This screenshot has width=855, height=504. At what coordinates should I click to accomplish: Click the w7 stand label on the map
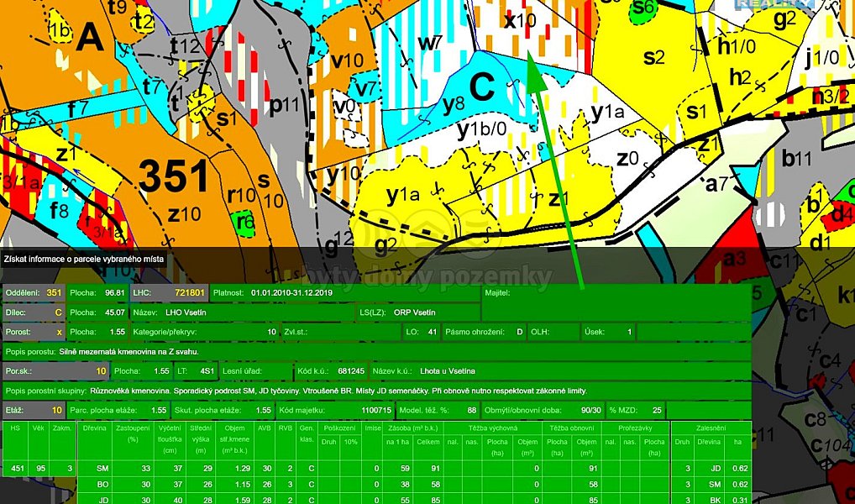point(430,43)
